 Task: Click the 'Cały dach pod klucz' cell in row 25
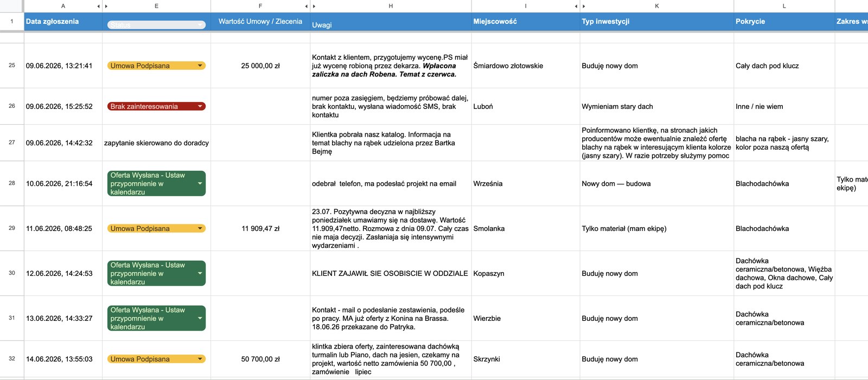coord(784,66)
